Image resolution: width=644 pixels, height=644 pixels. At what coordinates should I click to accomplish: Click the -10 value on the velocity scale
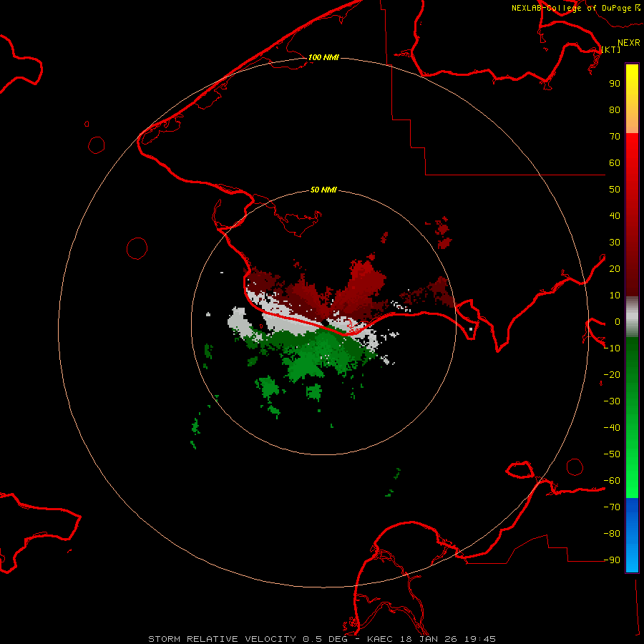pyautogui.click(x=612, y=348)
